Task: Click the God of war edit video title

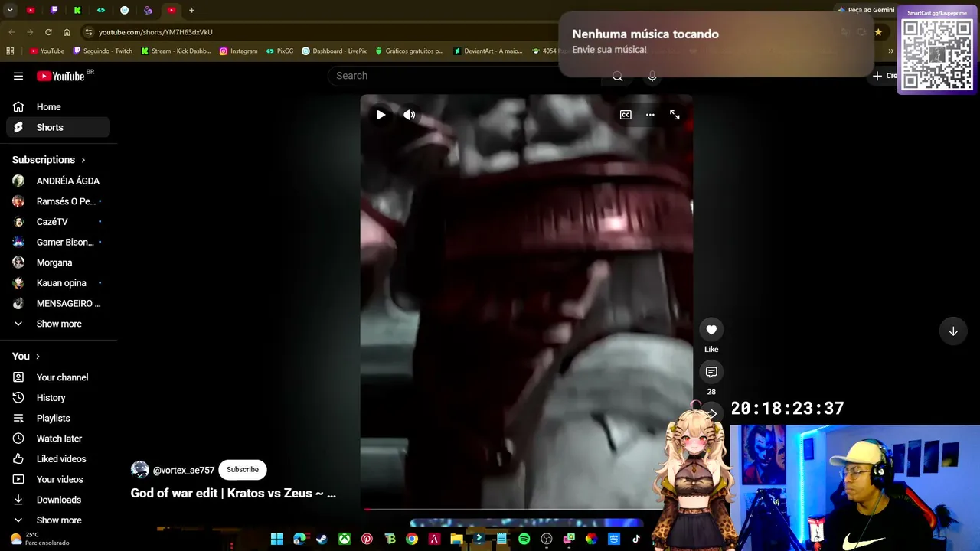Action: [x=234, y=493]
